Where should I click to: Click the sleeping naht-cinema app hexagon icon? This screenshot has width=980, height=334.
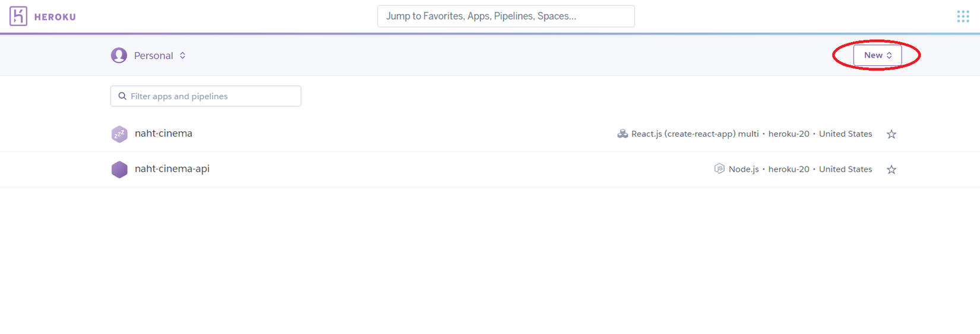[119, 134]
